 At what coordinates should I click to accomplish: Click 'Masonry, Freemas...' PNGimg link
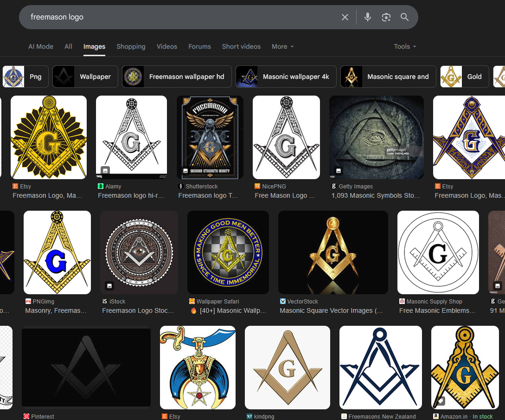click(56, 310)
